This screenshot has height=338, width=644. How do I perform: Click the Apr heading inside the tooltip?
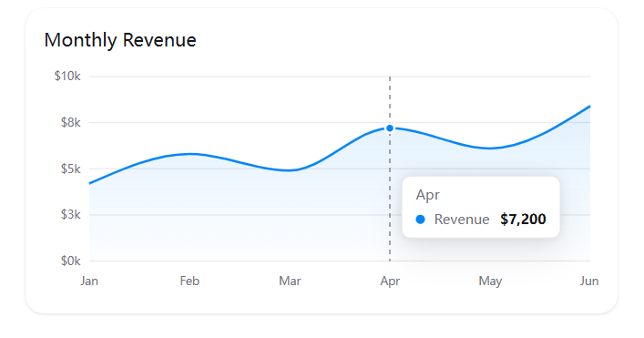[427, 195]
